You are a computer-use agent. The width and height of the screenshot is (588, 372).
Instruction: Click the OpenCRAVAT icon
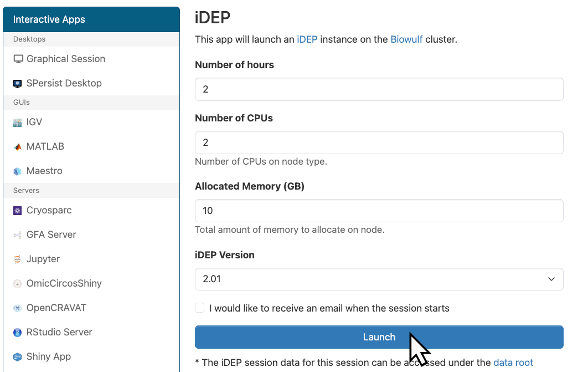17,308
